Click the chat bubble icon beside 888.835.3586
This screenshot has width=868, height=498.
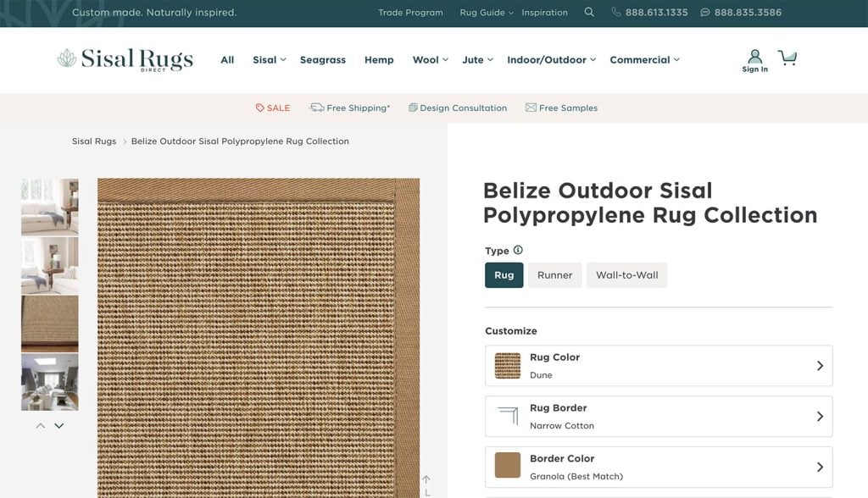pyautogui.click(x=703, y=12)
